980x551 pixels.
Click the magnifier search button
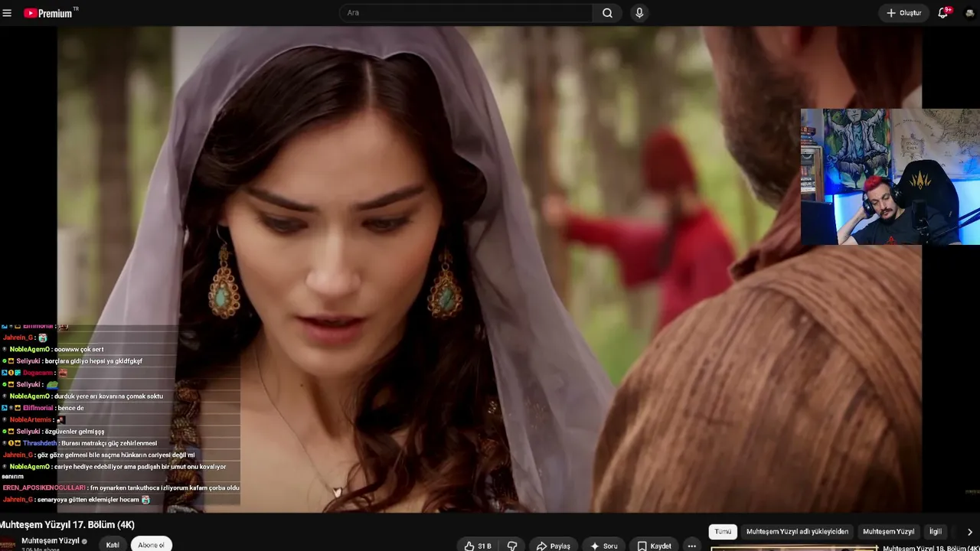(607, 13)
